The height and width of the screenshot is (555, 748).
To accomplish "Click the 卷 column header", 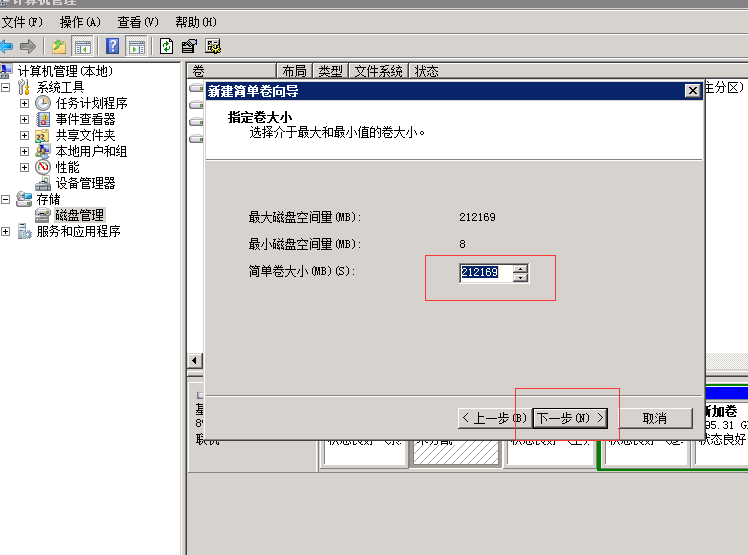I will (x=231, y=71).
